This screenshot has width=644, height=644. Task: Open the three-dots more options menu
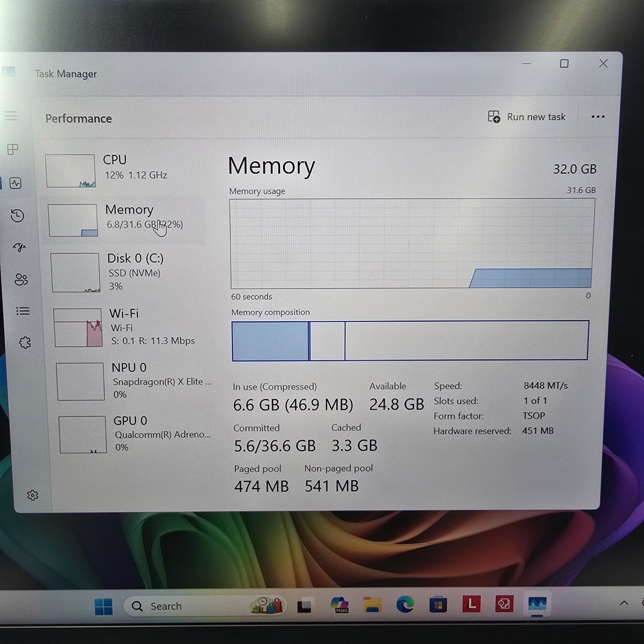tap(598, 117)
